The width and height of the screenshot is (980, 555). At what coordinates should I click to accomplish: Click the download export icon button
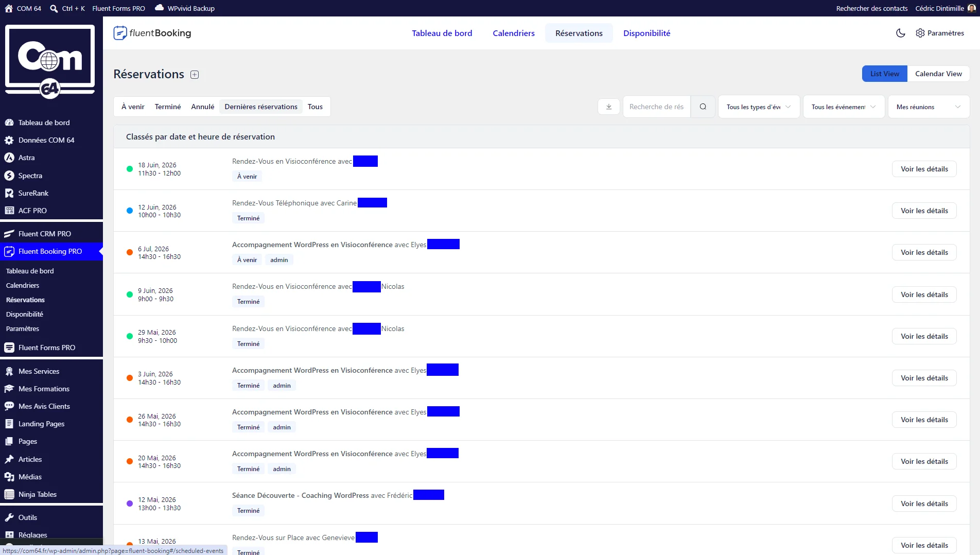[609, 107]
